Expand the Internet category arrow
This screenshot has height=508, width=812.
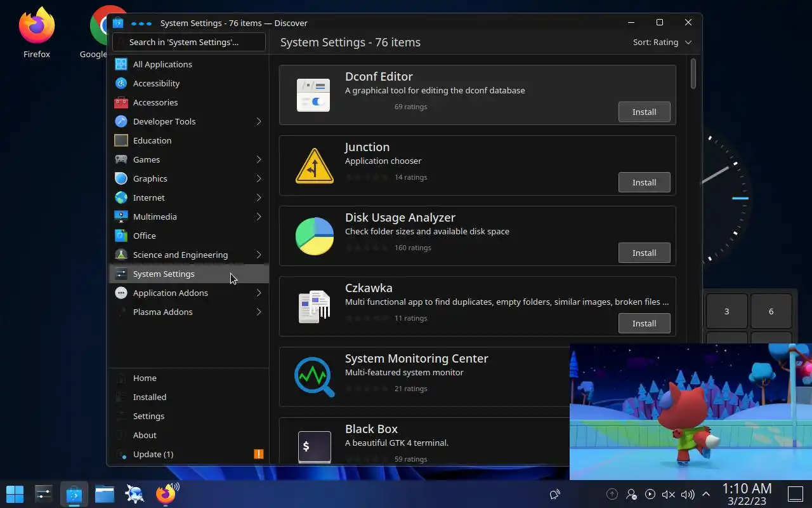259,197
